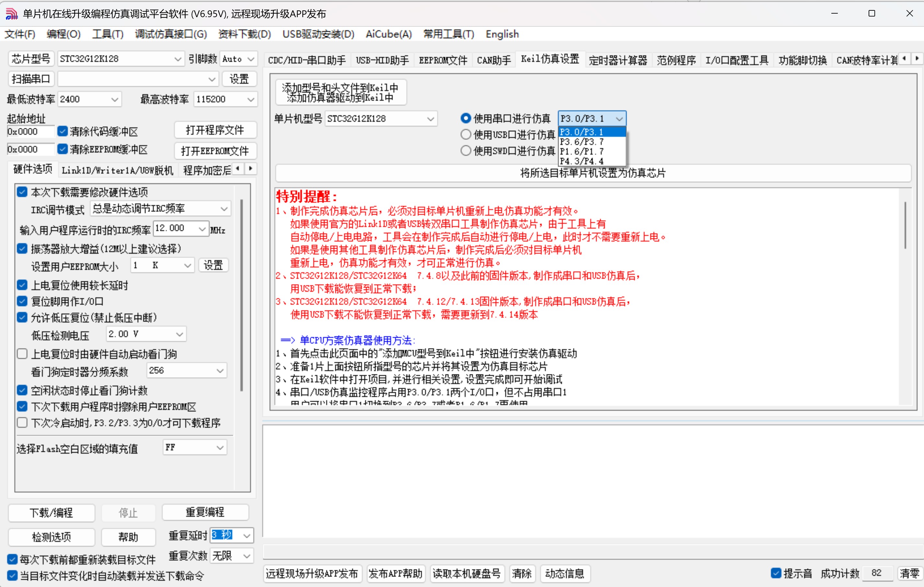Image resolution: width=924 pixels, height=587 pixels.
Task: Toggle 当目标文件变化时自动装载并发送下载命令
Action: pos(12,575)
